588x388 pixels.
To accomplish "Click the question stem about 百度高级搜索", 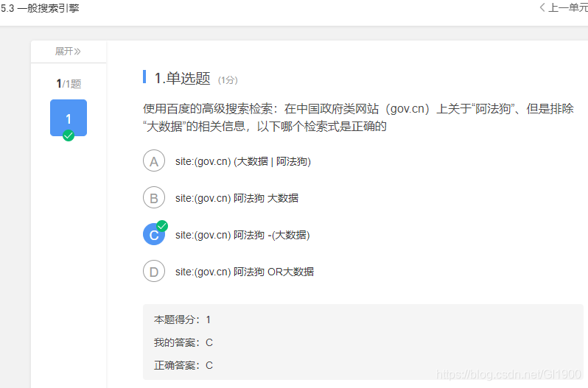I will click(x=359, y=118).
